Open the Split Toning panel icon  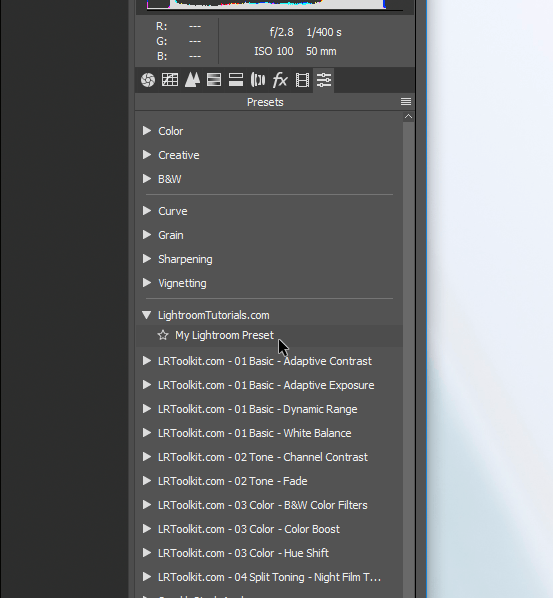pyautogui.click(x=236, y=80)
